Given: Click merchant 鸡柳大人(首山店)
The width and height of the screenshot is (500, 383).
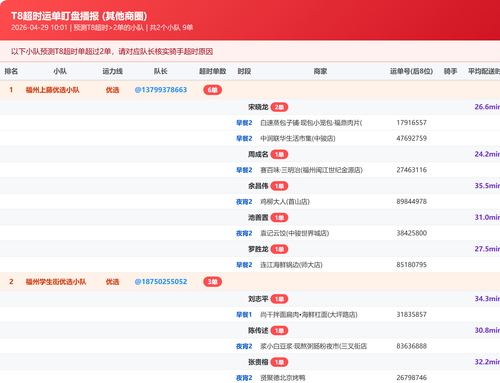Looking at the screenshot, I should point(285,202).
